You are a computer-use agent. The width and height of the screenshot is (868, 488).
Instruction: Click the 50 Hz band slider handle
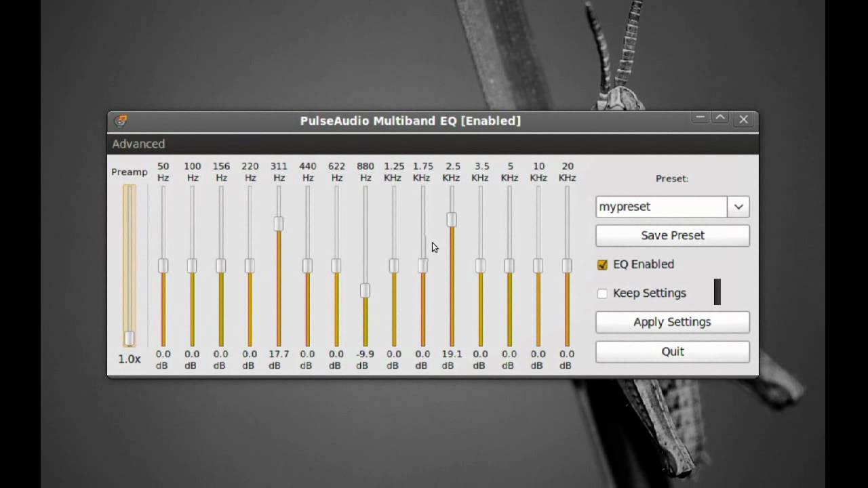click(x=163, y=266)
